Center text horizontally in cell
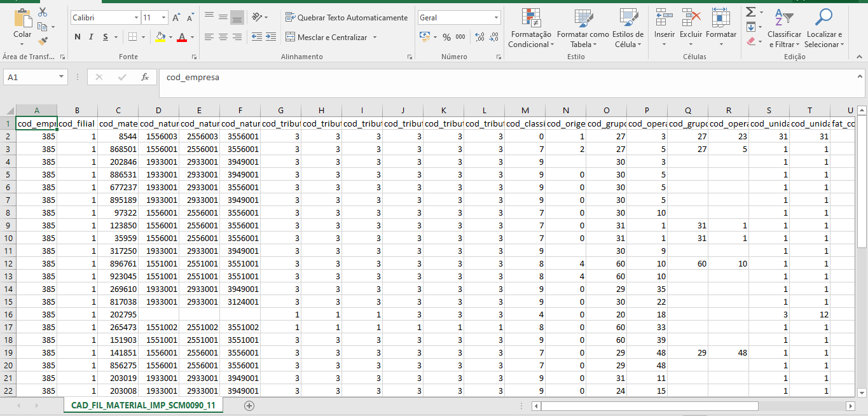Image resolution: width=868 pixels, height=416 pixels. (223, 37)
